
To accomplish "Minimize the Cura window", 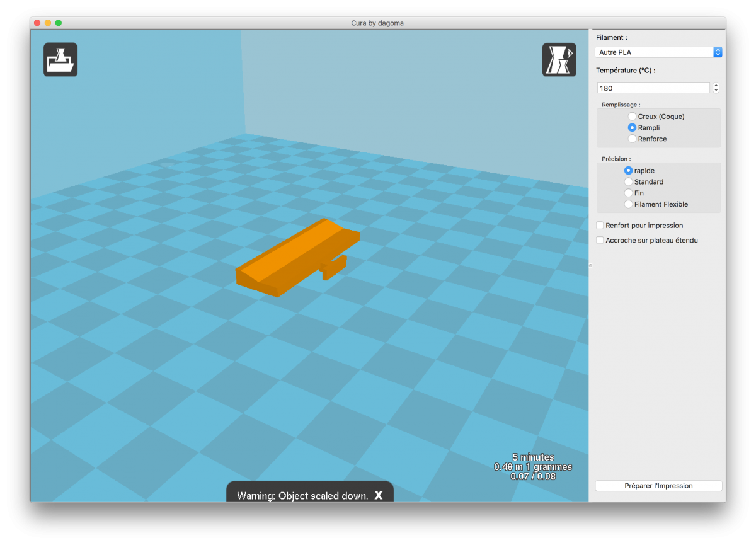I will [48, 23].
